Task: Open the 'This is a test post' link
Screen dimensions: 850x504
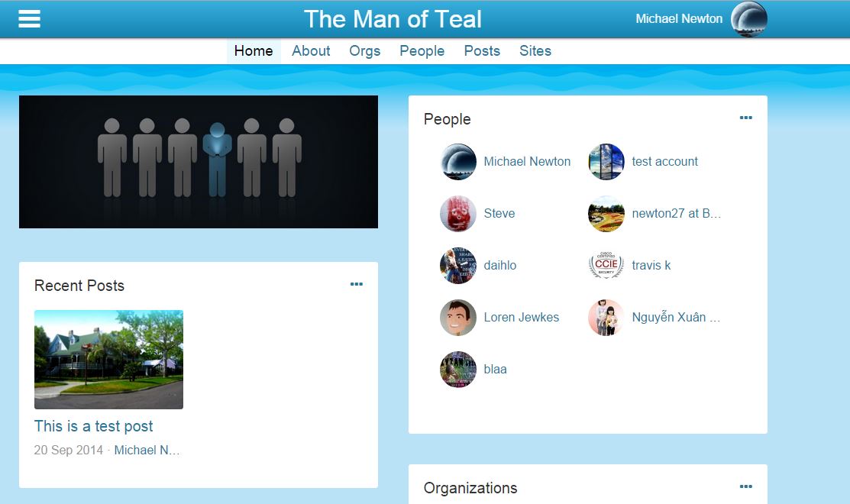Action: [x=93, y=426]
